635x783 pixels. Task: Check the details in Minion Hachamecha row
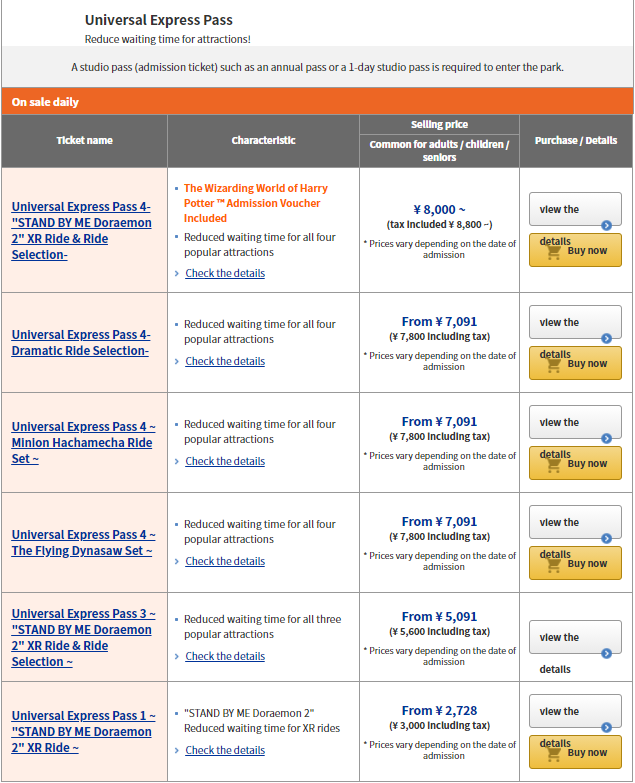(x=225, y=461)
